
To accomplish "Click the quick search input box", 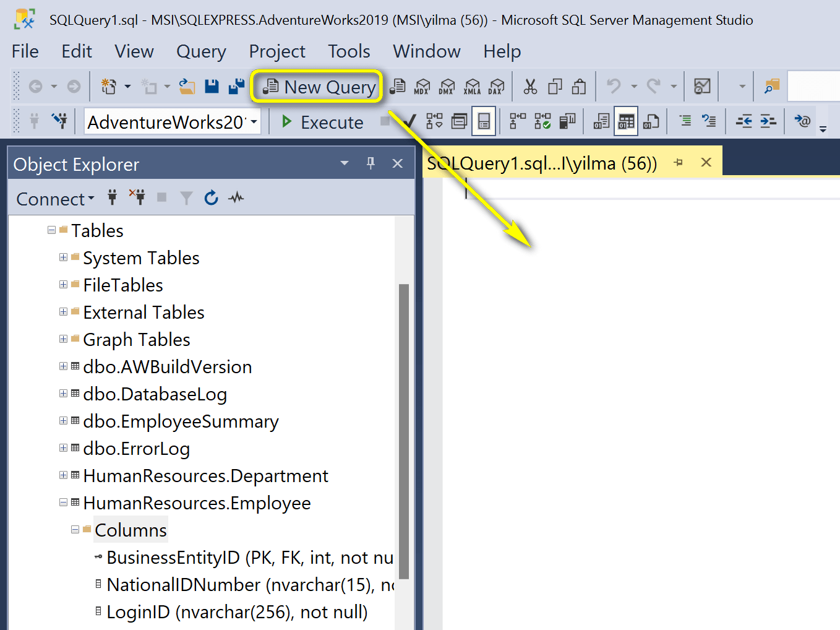I will click(x=813, y=87).
